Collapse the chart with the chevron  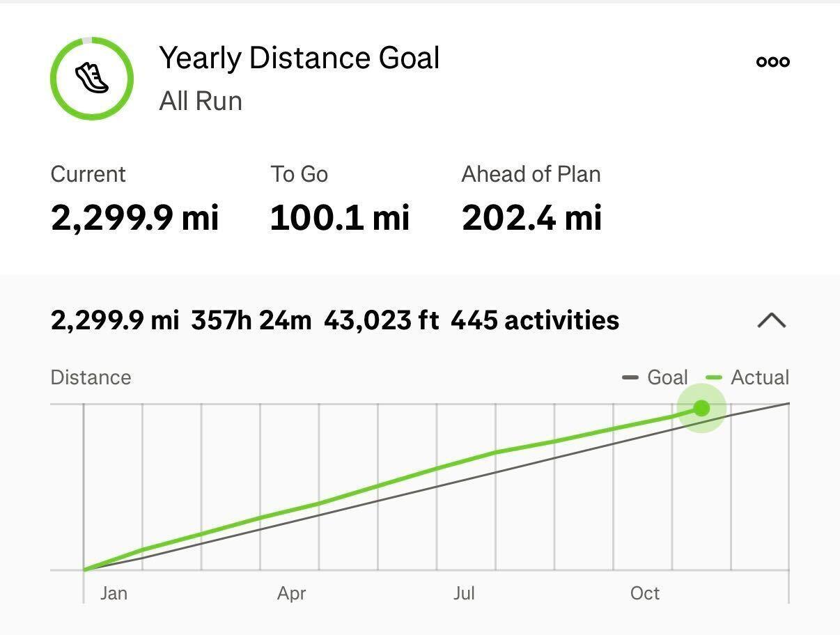click(x=771, y=320)
